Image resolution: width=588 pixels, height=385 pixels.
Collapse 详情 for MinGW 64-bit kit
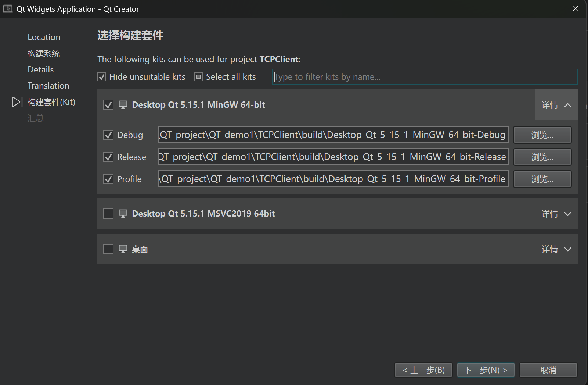[x=556, y=105]
